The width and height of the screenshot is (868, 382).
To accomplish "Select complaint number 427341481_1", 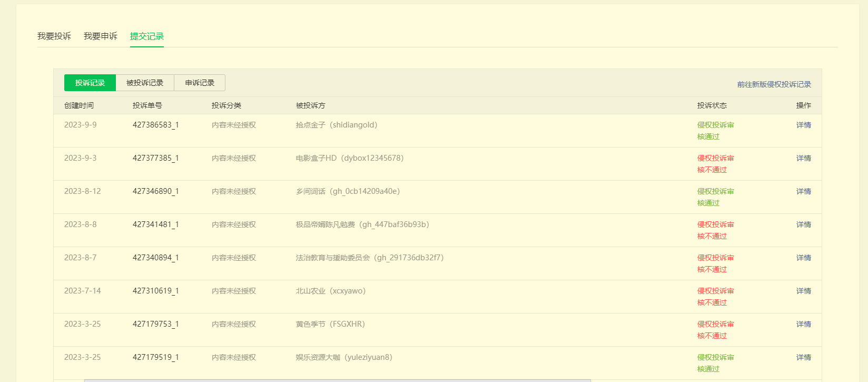I will point(156,224).
